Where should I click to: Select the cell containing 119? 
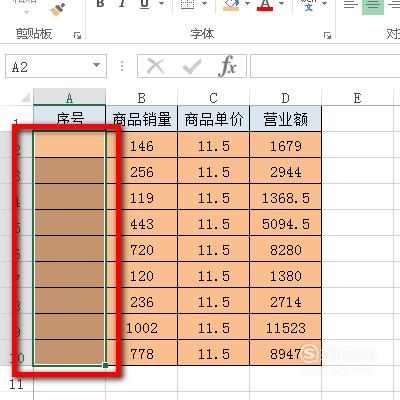coord(142,197)
